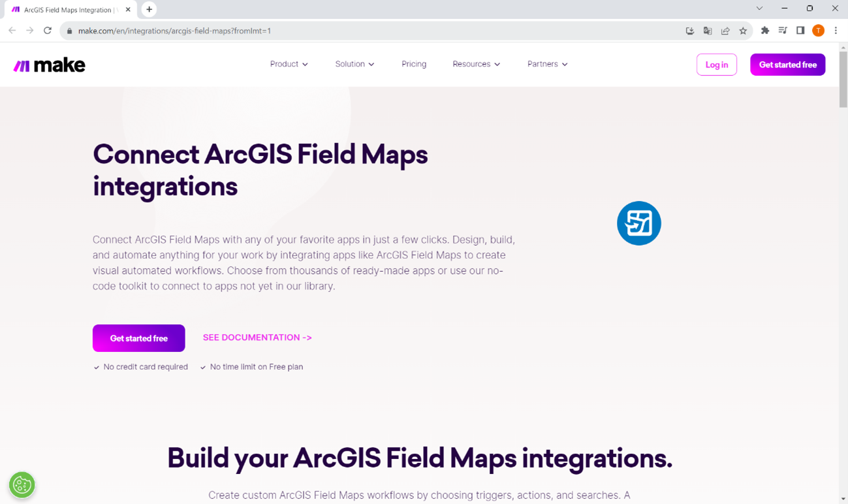
Task: Click Get started free in the header
Action: 788,65
